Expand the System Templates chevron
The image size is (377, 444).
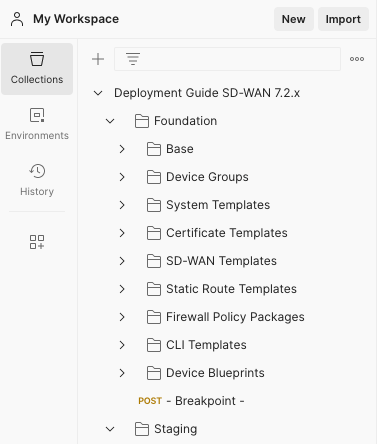click(x=122, y=205)
